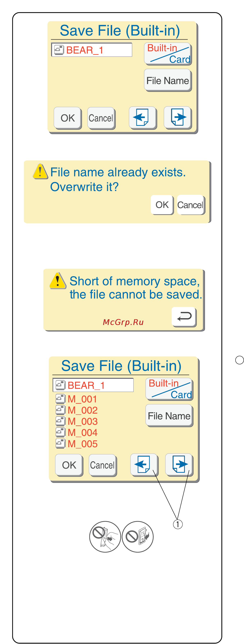Select the M_003 file entry

(x=76, y=422)
